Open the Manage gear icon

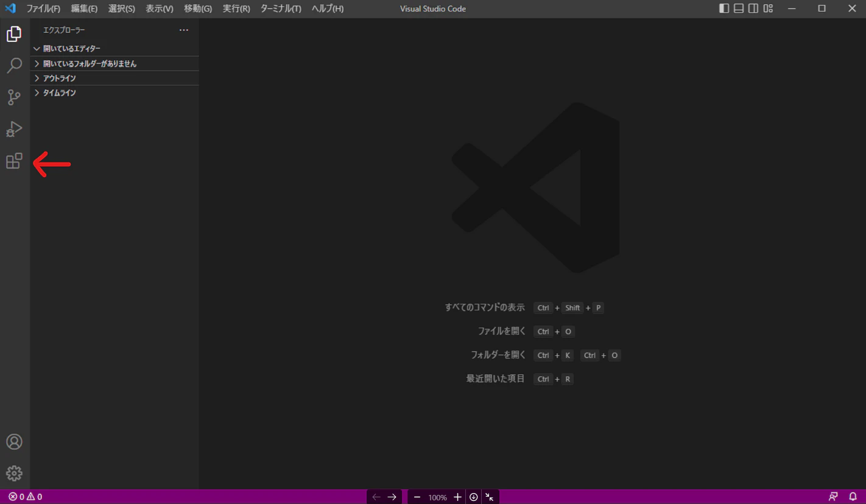[14, 473]
